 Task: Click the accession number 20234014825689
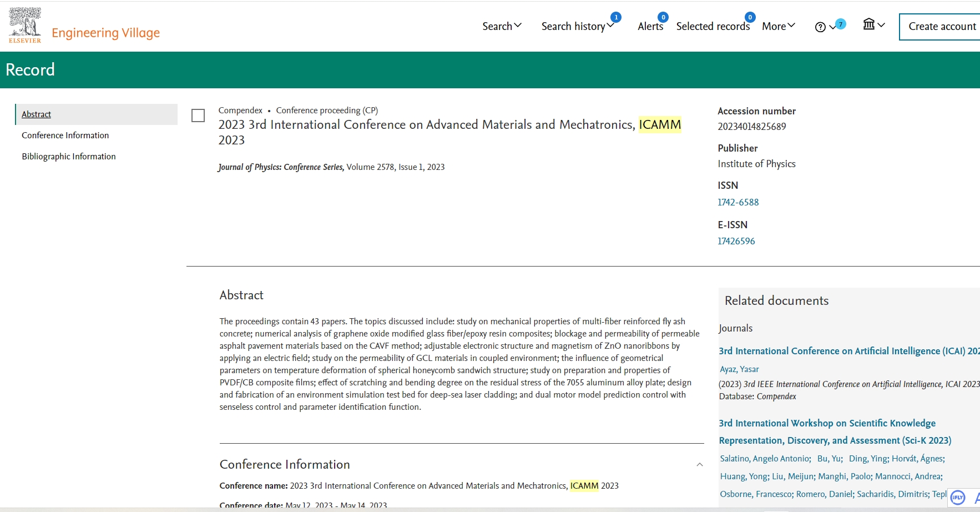click(x=752, y=127)
